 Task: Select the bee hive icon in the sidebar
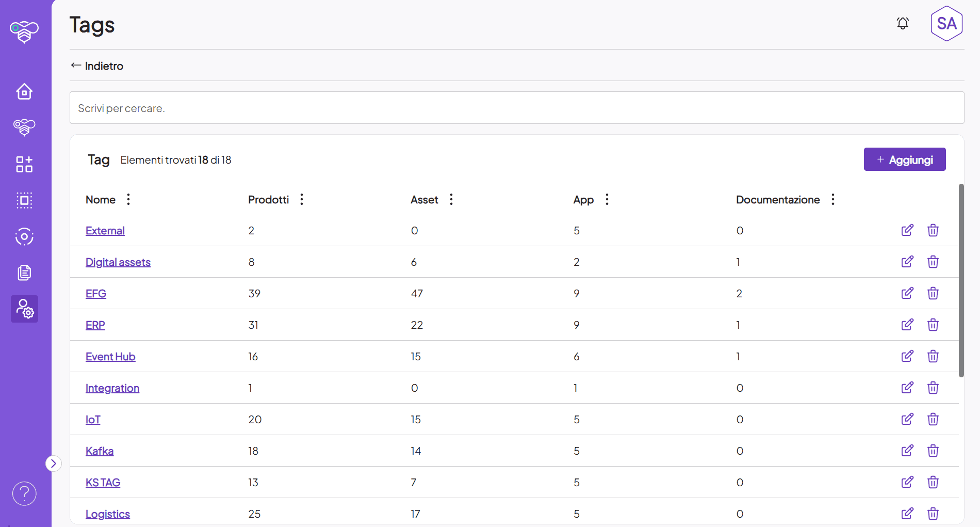point(24,127)
